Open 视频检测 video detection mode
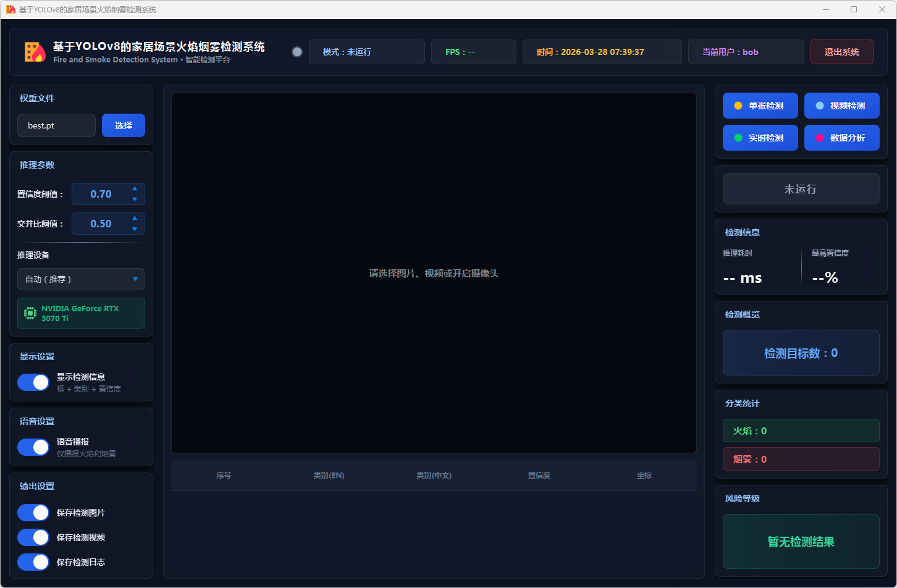This screenshot has height=588, width=897. tap(841, 106)
